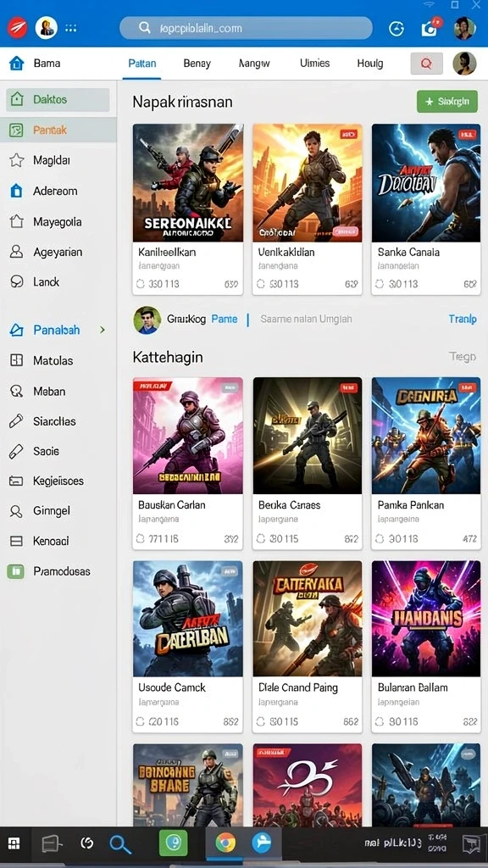The height and width of the screenshot is (868, 488).
Task: Open the Uenlkakidian game thumbnail
Action: point(308,183)
